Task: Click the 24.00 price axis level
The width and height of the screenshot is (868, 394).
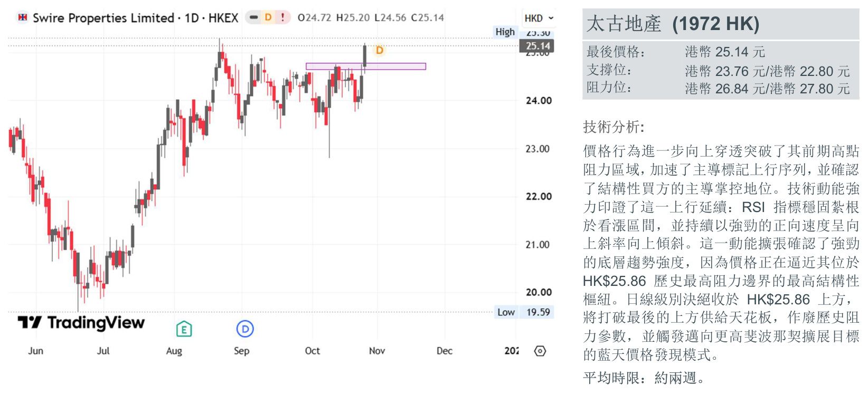Action: coord(539,100)
